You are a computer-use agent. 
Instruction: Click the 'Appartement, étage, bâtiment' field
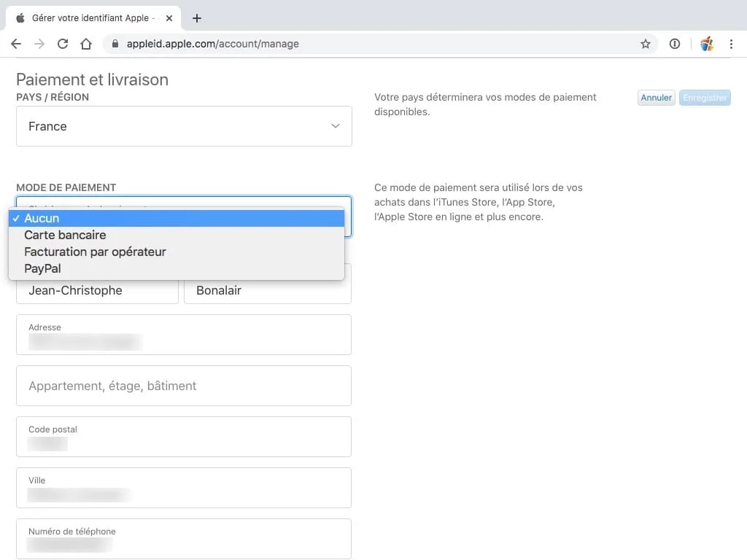184,385
